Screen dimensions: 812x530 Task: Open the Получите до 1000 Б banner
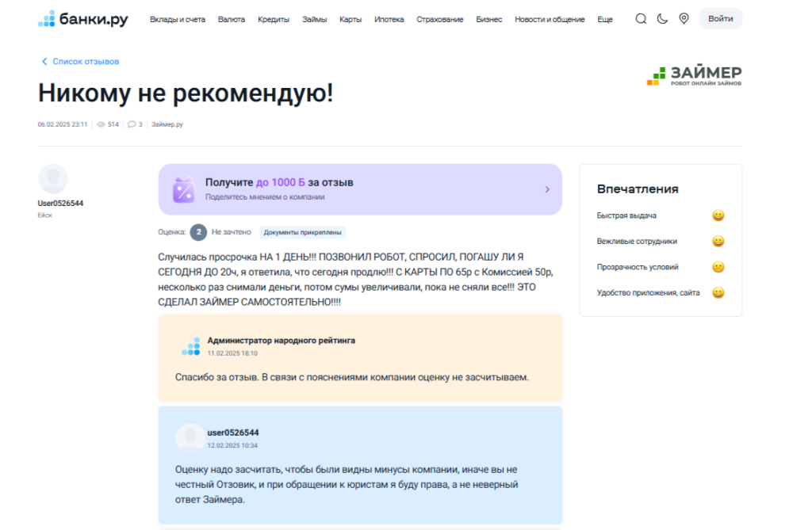click(x=360, y=189)
